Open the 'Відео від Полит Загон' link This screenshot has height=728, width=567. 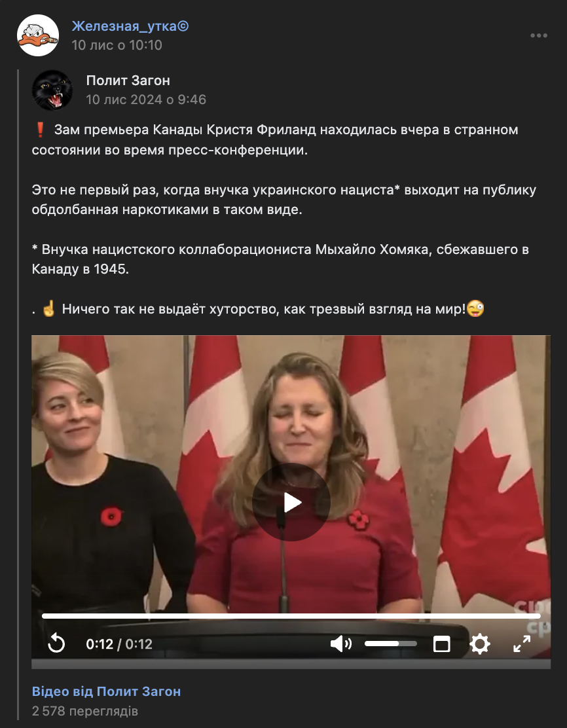106,691
